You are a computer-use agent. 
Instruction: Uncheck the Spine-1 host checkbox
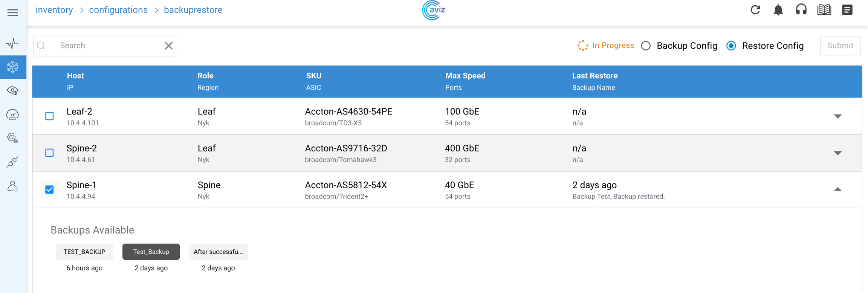click(49, 189)
